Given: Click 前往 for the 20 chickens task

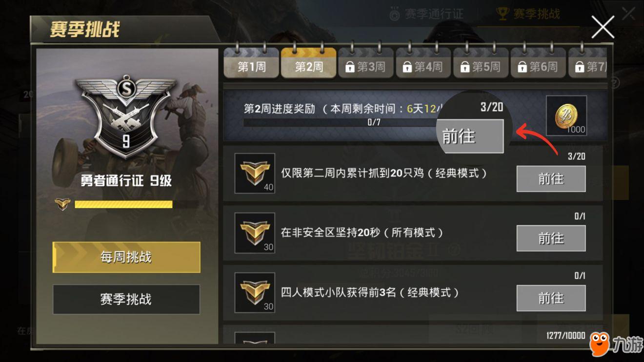Looking at the screenshot, I should [551, 179].
